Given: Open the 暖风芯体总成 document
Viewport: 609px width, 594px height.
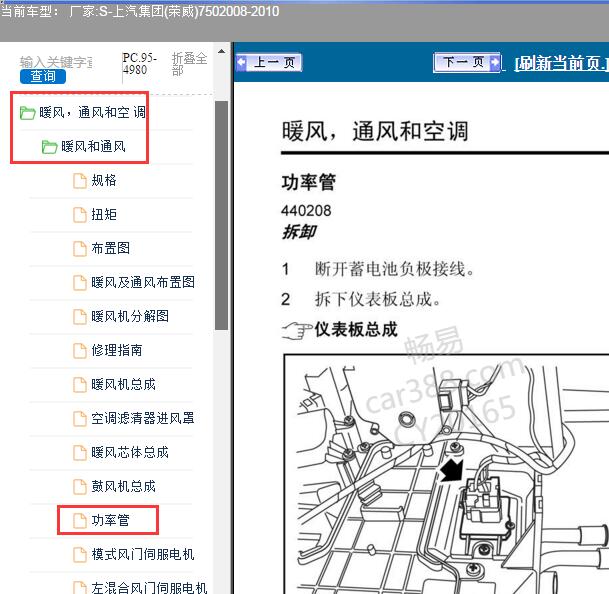Looking at the screenshot, I should (130, 453).
